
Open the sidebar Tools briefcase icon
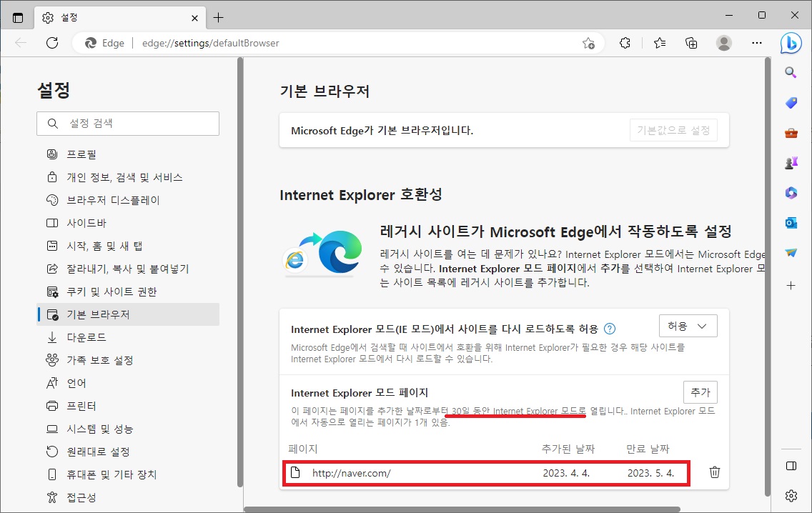[x=791, y=134]
